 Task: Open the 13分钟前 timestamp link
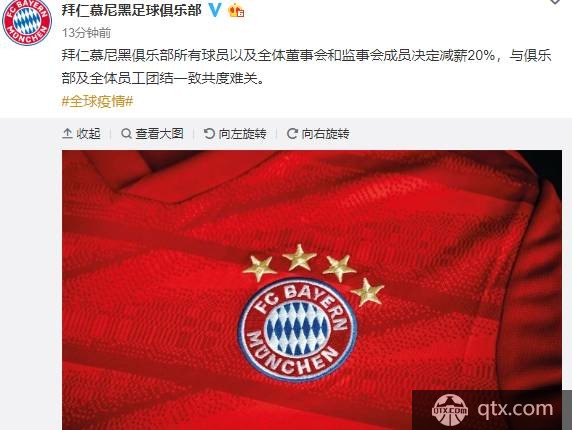pos(86,33)
